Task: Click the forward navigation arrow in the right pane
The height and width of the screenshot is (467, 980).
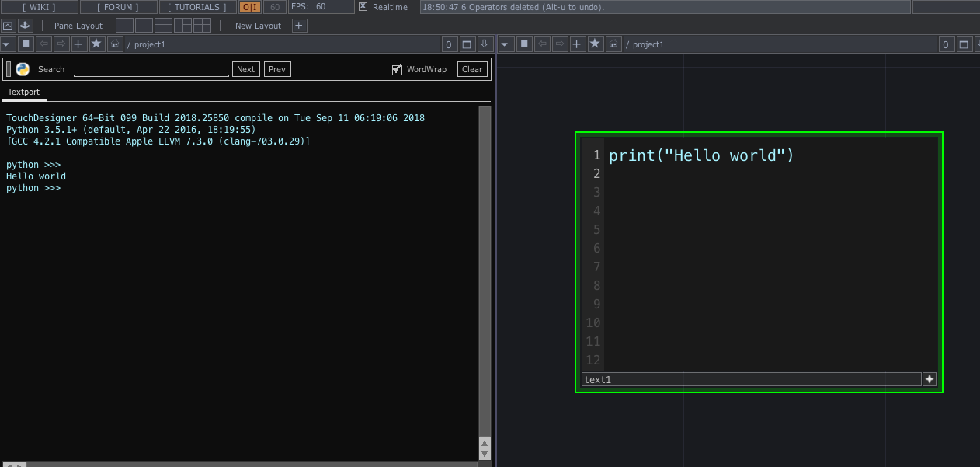Action: (x=560, y=44)
